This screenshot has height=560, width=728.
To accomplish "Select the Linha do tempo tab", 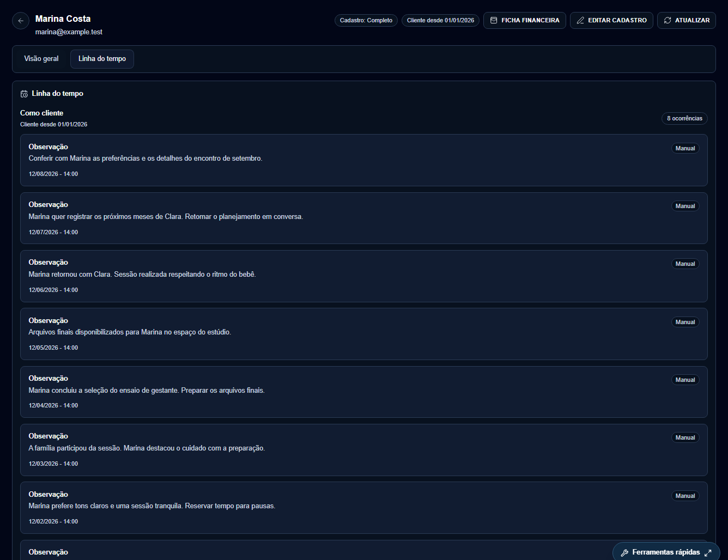I will [102, 59].
